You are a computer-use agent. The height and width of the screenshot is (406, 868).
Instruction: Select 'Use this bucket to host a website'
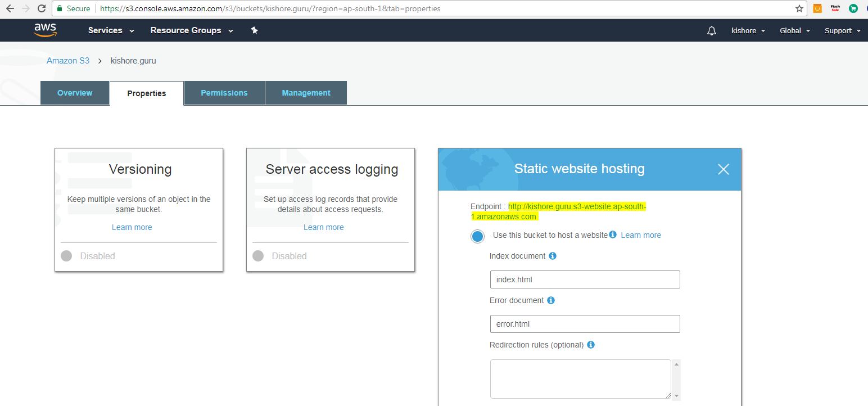[477, 236]
